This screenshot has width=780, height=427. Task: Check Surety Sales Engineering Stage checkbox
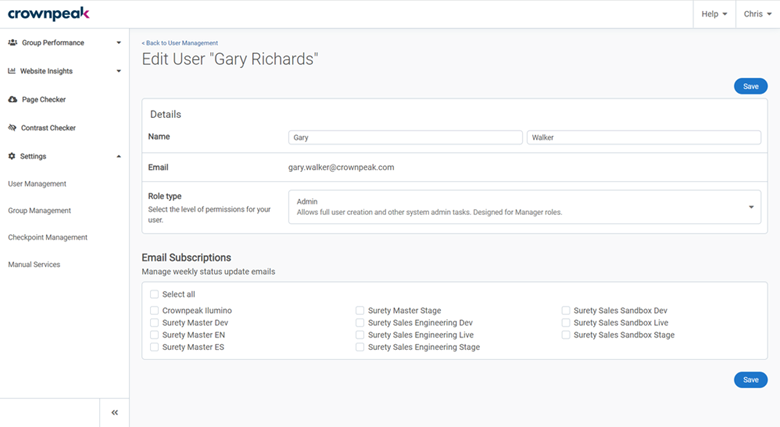[x=360, y=347]
